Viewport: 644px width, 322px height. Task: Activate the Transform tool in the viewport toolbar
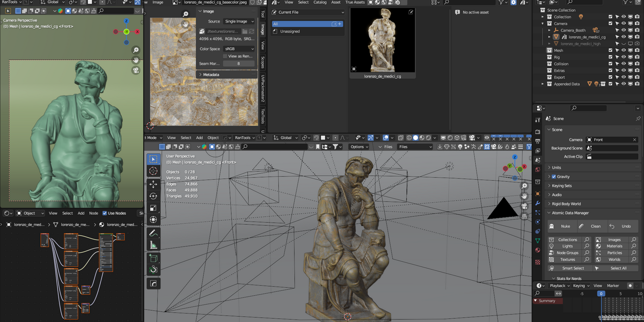(x=153, y=219)
